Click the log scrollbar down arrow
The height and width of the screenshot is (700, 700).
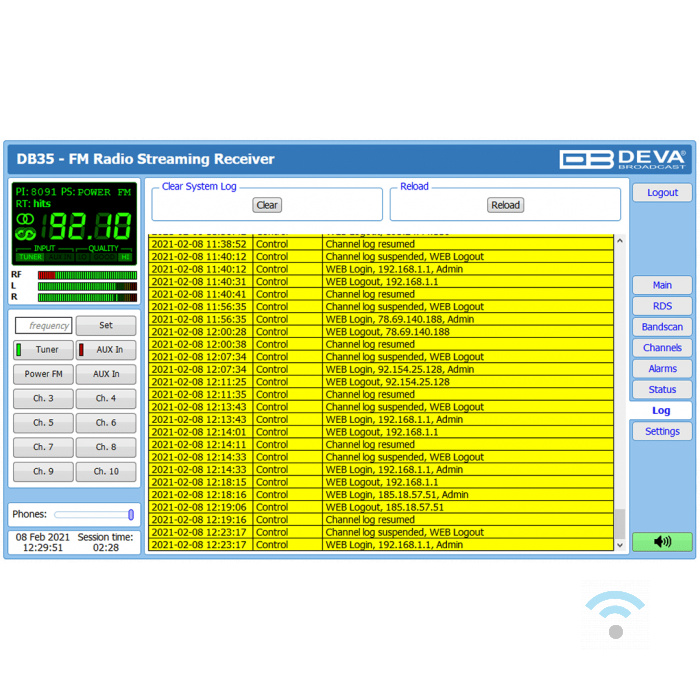pyautogui.click(x=620, y=545)
